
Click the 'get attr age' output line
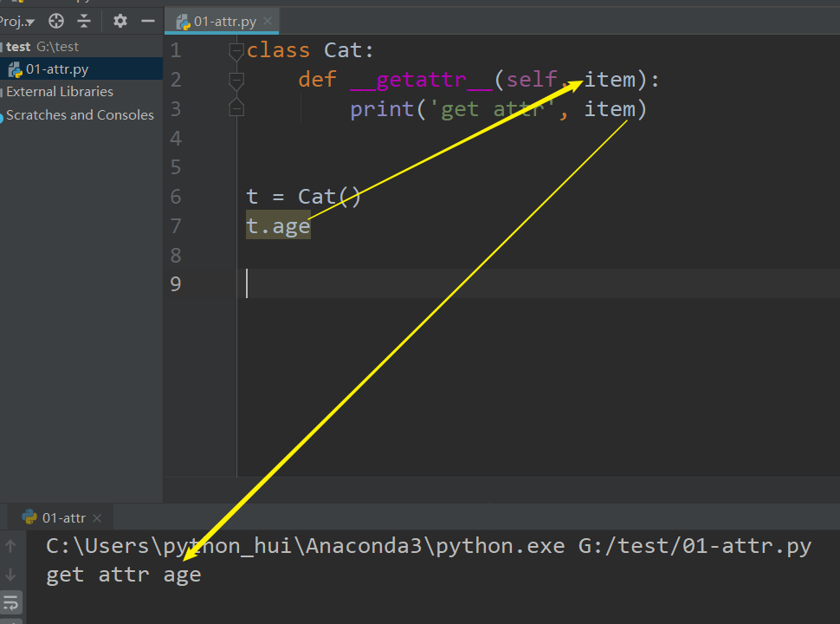pyautogui.click(x=124, y=575)
